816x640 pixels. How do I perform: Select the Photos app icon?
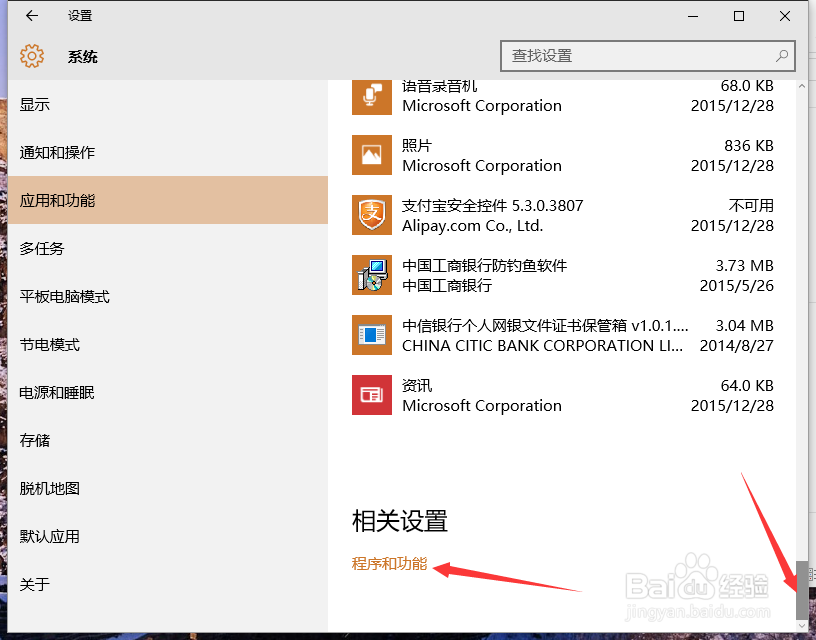372,155
